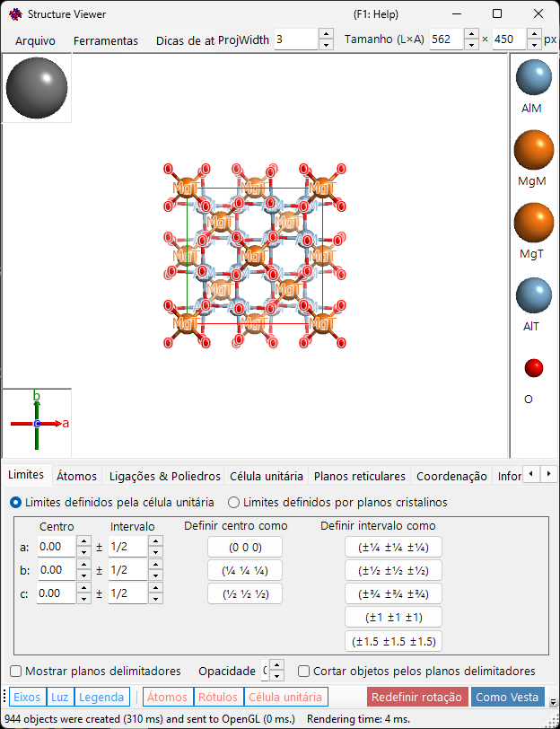Toggle the Luz display button

pyautogui.click(x=60, y=697)
